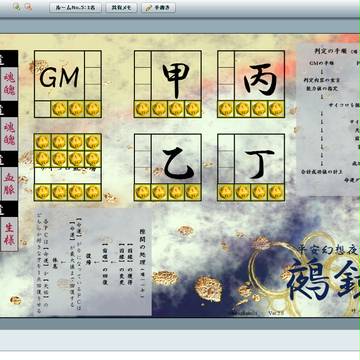Click the GM name plate

(59, 76)
